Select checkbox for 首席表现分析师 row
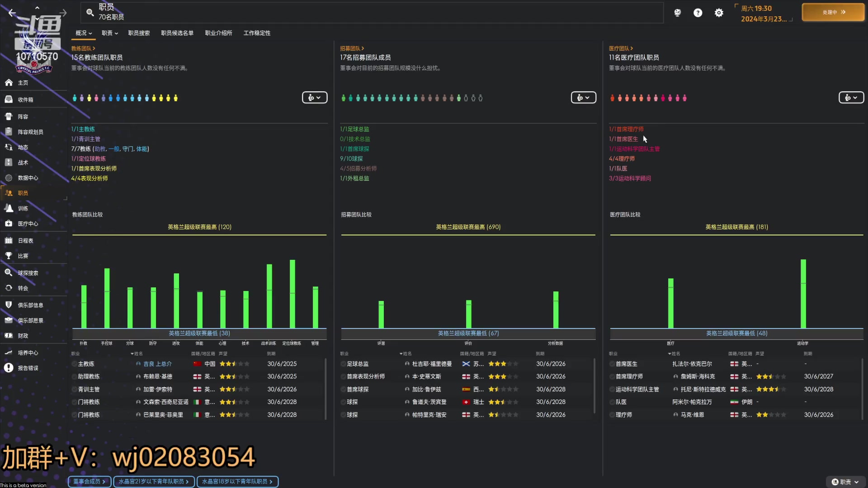868x488 pixels. (x=343, y=376)
